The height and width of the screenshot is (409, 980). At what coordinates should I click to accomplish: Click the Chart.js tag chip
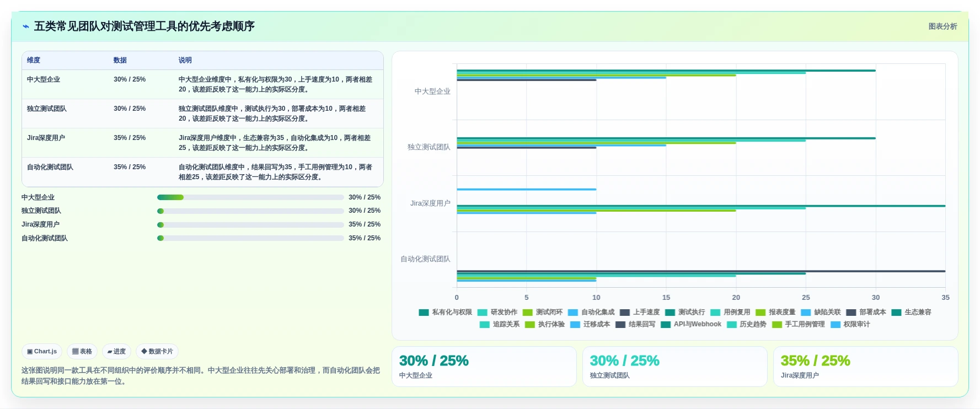[42, 351]
